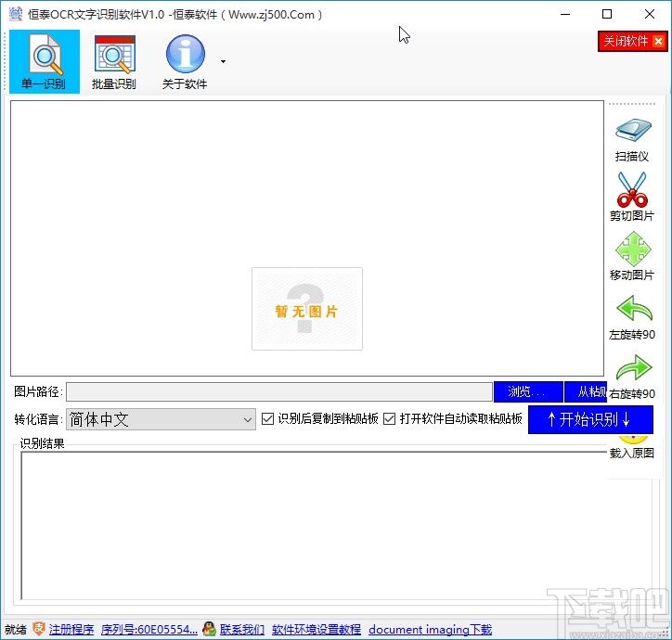Screen dimensions: 672x640
Task: Close the window via title bar X
Action: [x=650, y=14]
